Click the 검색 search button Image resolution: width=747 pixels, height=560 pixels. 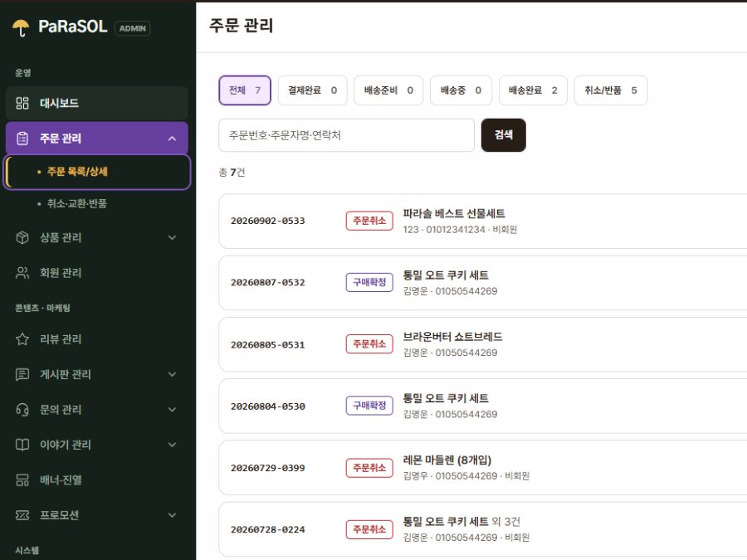[504, 135]
